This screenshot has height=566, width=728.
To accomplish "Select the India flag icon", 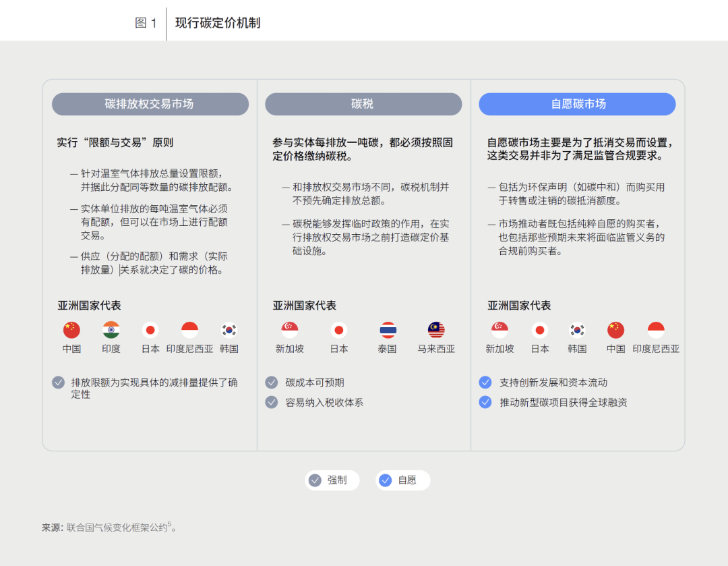I will pyautogui.click(x=111, y=330).
